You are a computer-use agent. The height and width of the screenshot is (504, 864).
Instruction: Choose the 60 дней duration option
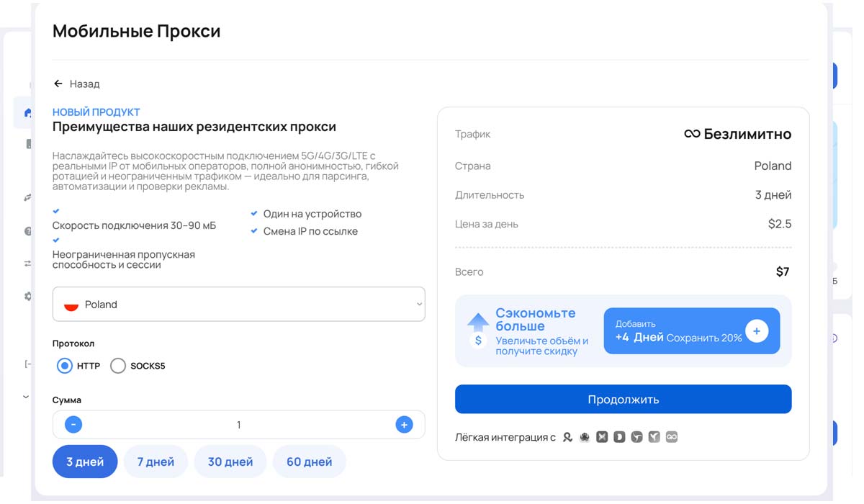309,462
